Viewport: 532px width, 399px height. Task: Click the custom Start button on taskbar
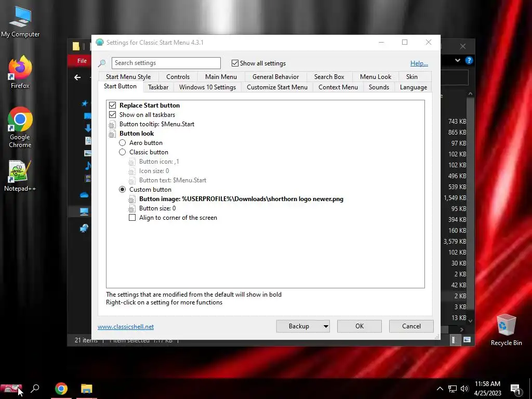11,389
